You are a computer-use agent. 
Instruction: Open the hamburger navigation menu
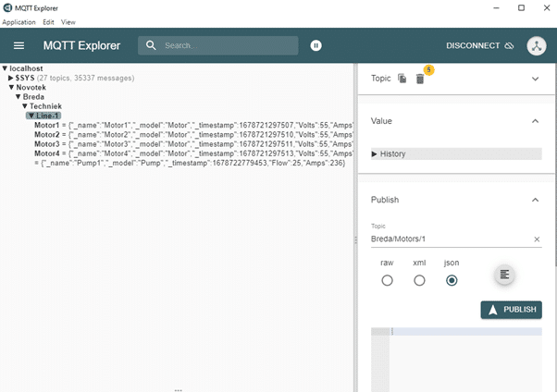pos(19,45)
